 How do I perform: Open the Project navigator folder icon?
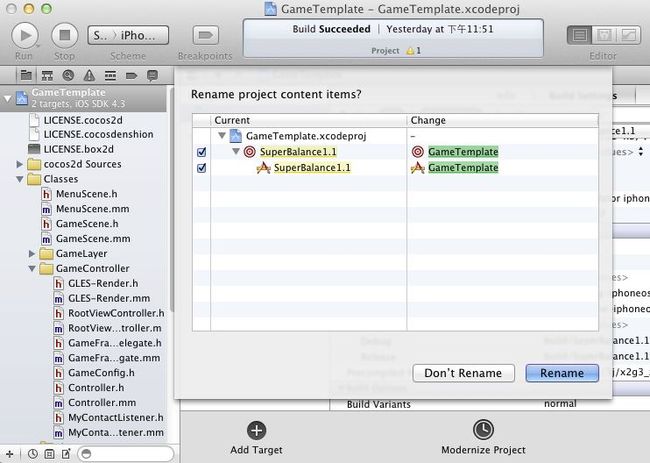[x=26, y=75]
